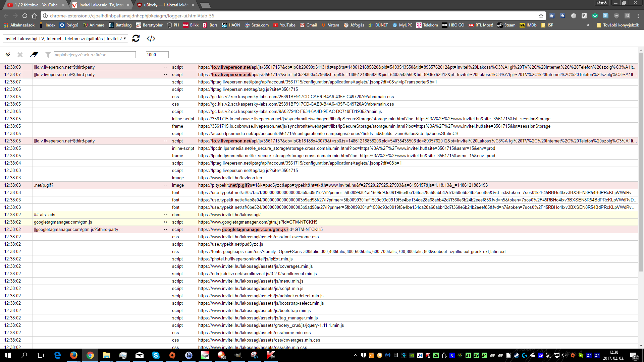The image size is (644, 362).
Task: Open the IMDb bookmark
Action: [x=528, y=25]
